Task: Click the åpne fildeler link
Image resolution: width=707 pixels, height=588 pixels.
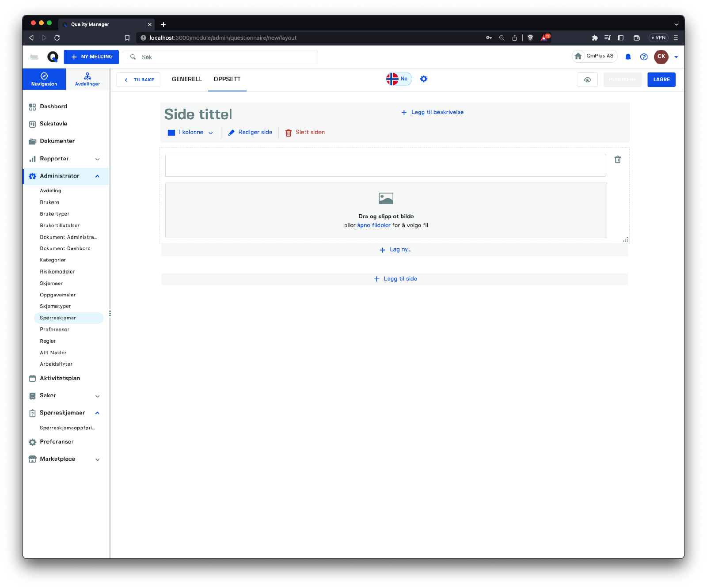Action: coord(373,225)
